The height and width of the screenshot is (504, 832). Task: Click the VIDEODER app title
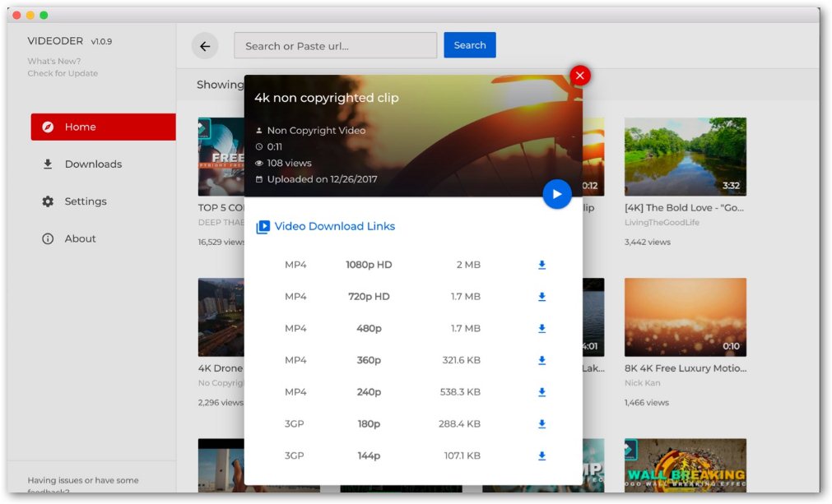[55, 41]
